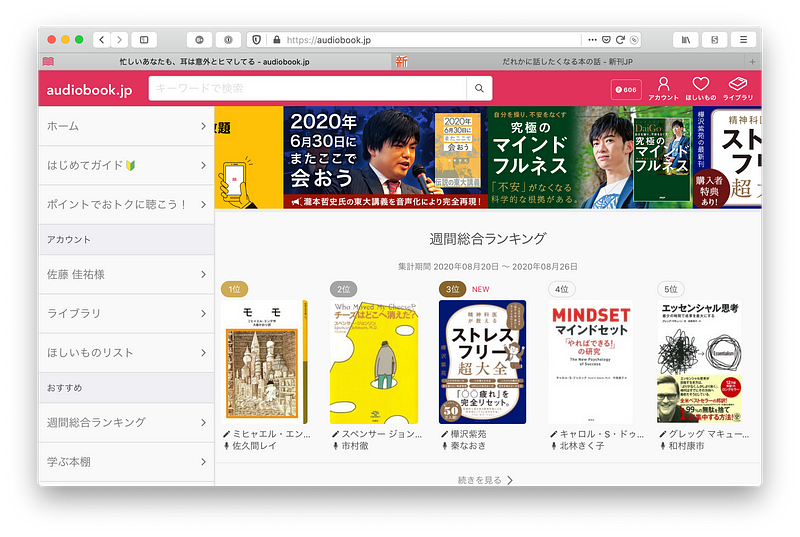Screen dimensions: 800x537
Task: Click author 樺沢紫苑 link
Action: (x=468, y=434)
